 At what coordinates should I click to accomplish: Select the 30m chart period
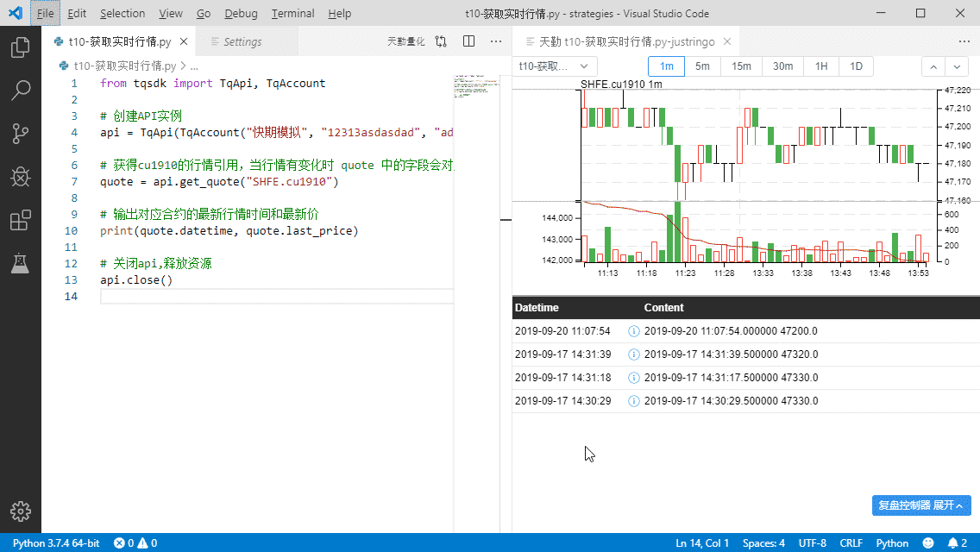(782, 66)
